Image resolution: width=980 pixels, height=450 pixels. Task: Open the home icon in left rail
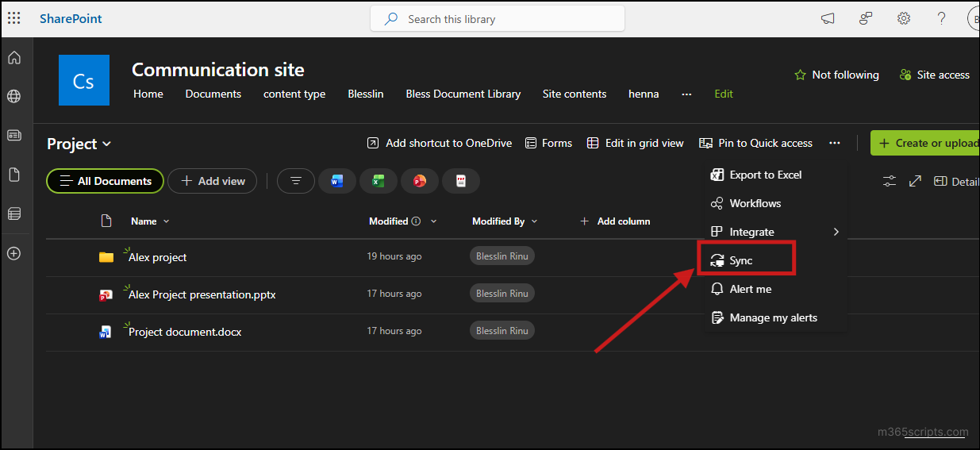pyautogui.click(x=14, y=57)
